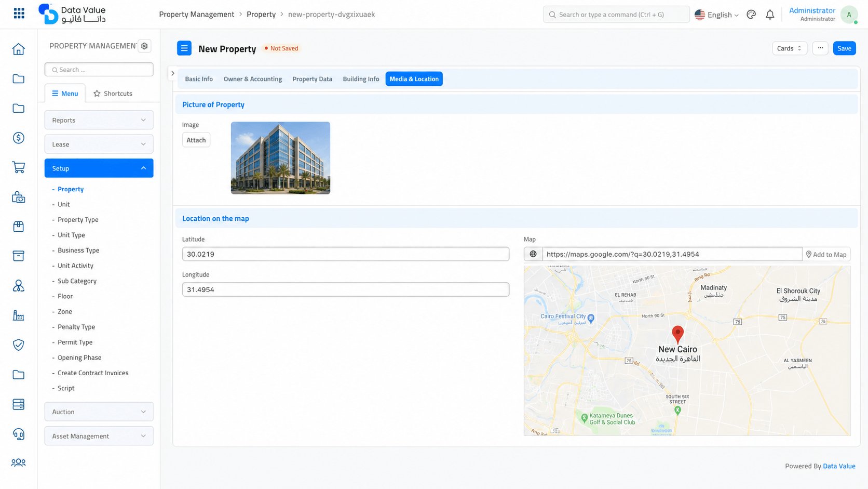Image resolution: width=868 pixels, height=489 pixels.
Task: Select the Media & Location tab
Action: tap(414, 79)
